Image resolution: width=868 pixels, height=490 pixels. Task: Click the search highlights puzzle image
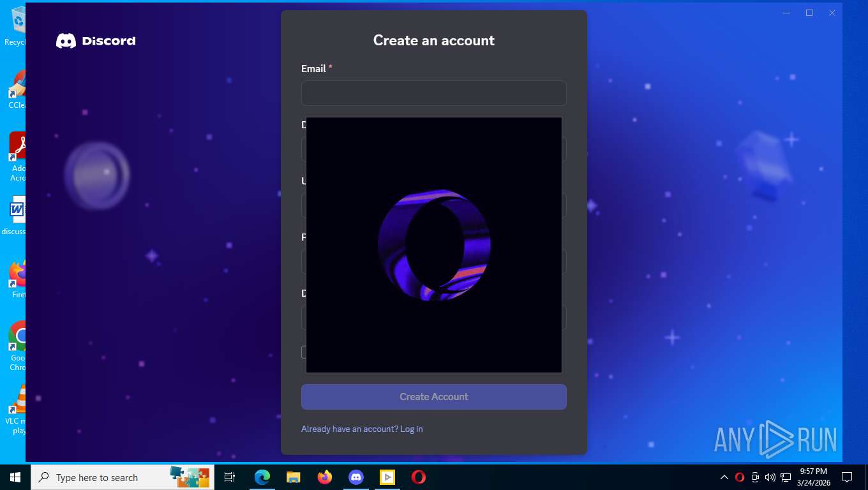(190, 477)
